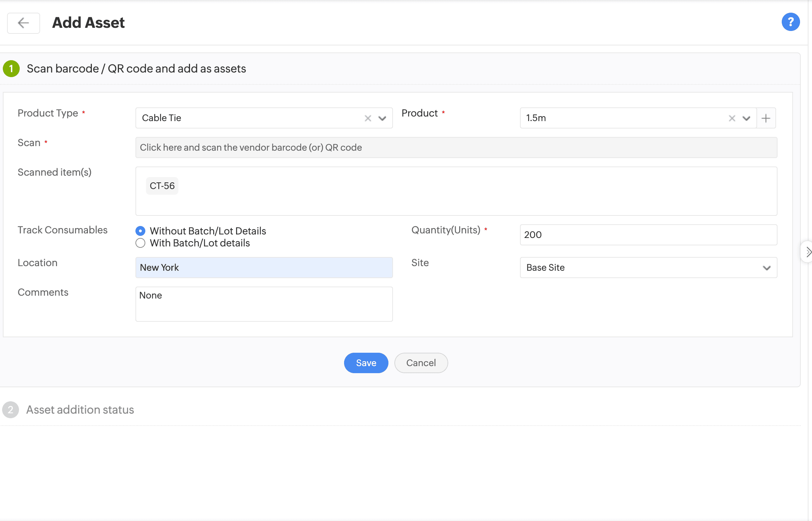Click the Comments text area
Viewport: 812px width, 521px height.
coord(264,304)
